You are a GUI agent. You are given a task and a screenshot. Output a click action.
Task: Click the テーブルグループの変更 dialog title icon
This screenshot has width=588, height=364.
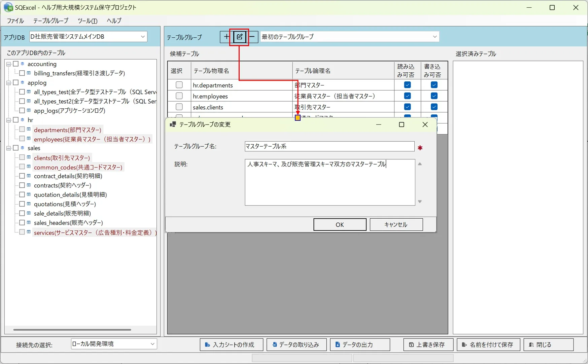[x=173, y=124]
